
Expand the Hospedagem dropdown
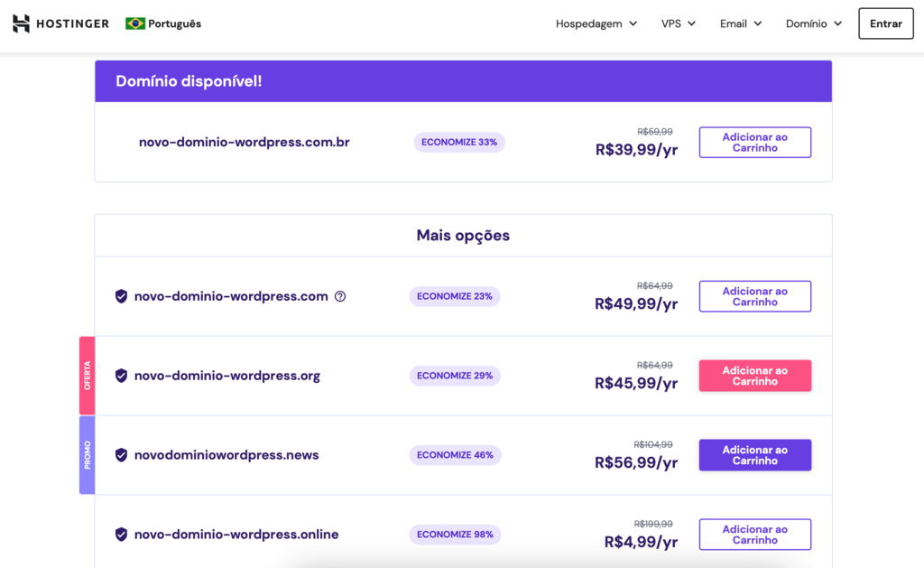tap(596, 23)
